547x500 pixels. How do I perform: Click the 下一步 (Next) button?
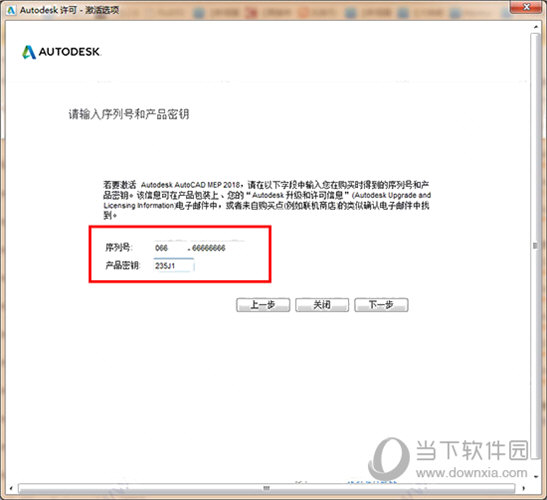[x=381, y=305]
